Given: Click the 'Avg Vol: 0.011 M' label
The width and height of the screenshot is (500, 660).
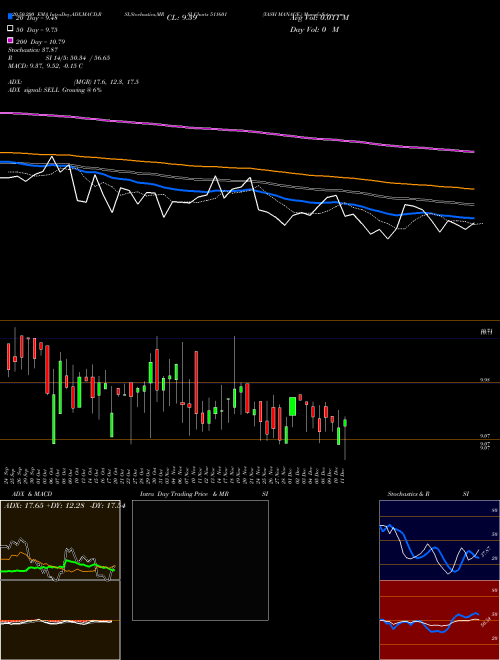Looking at the screenshot, I should 319,18.
